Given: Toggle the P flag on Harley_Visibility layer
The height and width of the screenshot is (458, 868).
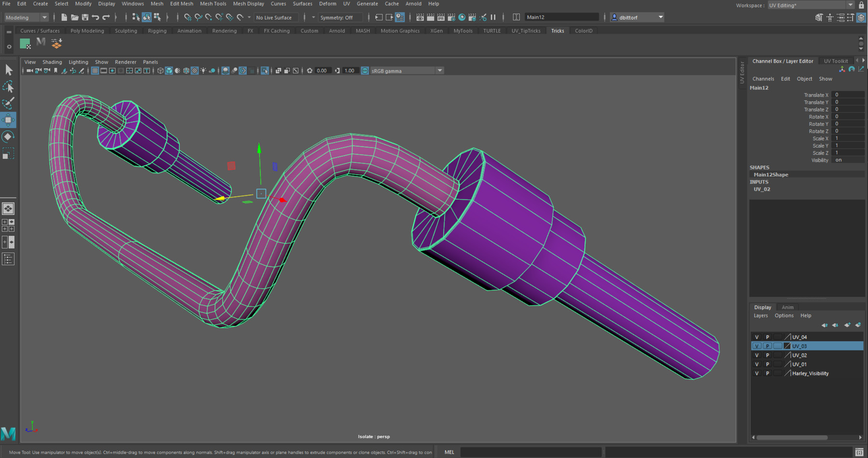Looking at the screenshot, I should tap(767, 373).
